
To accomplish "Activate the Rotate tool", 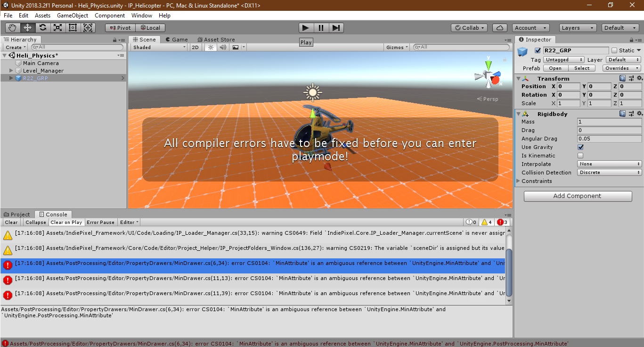I will tap(42, 27).
